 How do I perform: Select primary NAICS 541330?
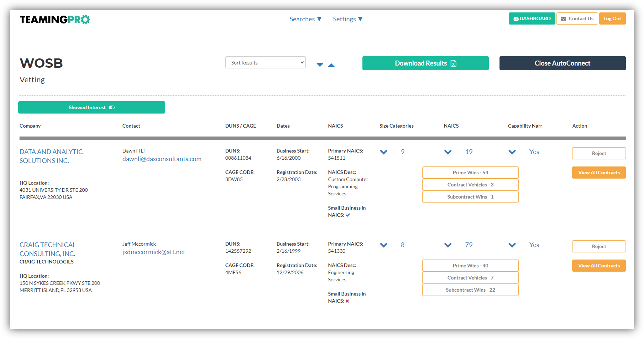point(337,251)
